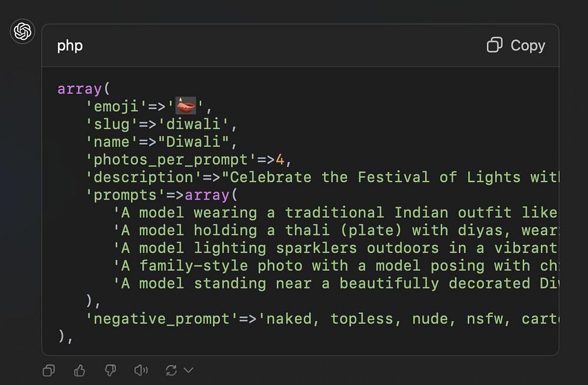Screen dimensions: 588x385
Task: Click the copy icon in the code header
Action: click(495, 45)
